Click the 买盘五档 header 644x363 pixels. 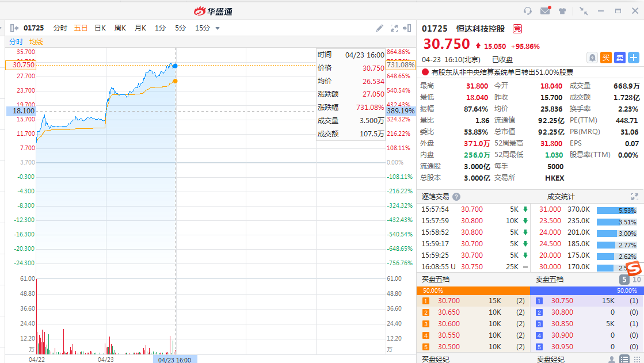coord(435,280)
